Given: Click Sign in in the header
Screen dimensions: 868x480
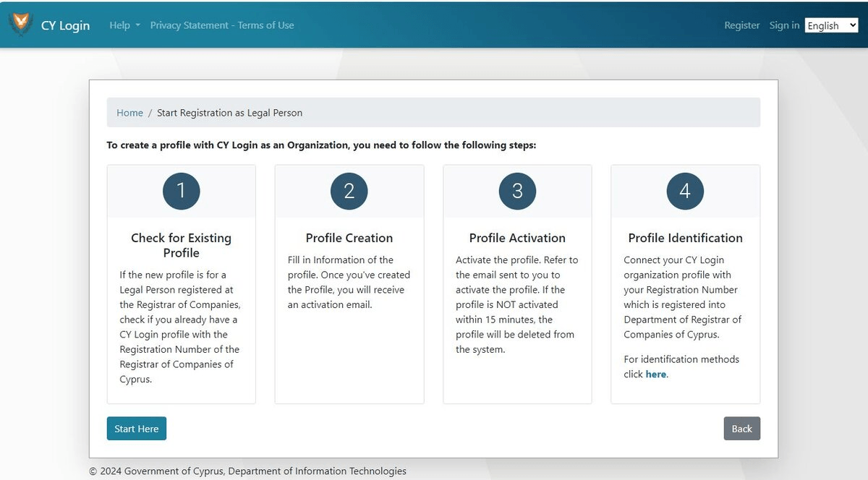Looking at the screenshot, I should [x=784, y=25].
